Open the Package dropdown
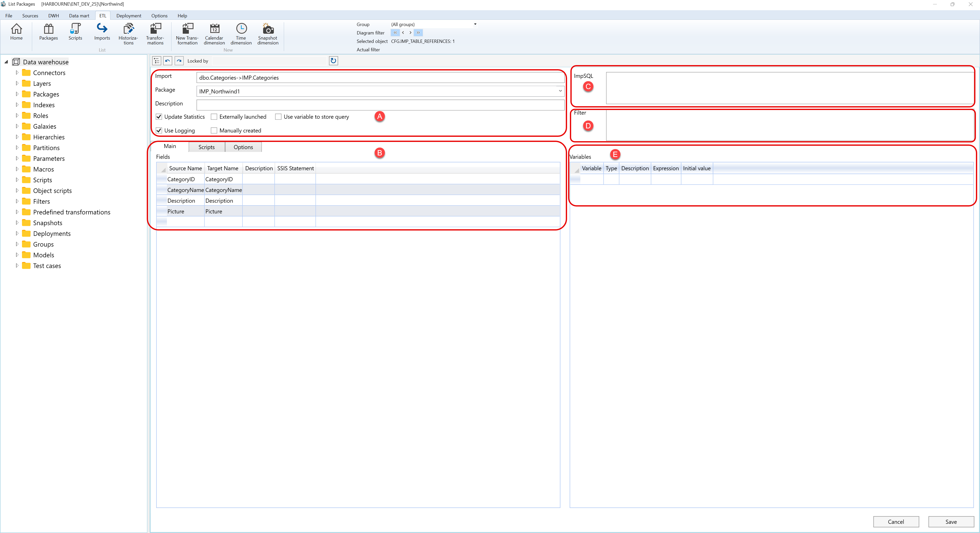 tap(560, 91)
